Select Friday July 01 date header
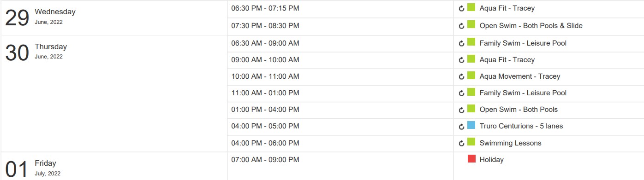Image resolution: width=644 pixels, height=180 pixels. (33, 168)
